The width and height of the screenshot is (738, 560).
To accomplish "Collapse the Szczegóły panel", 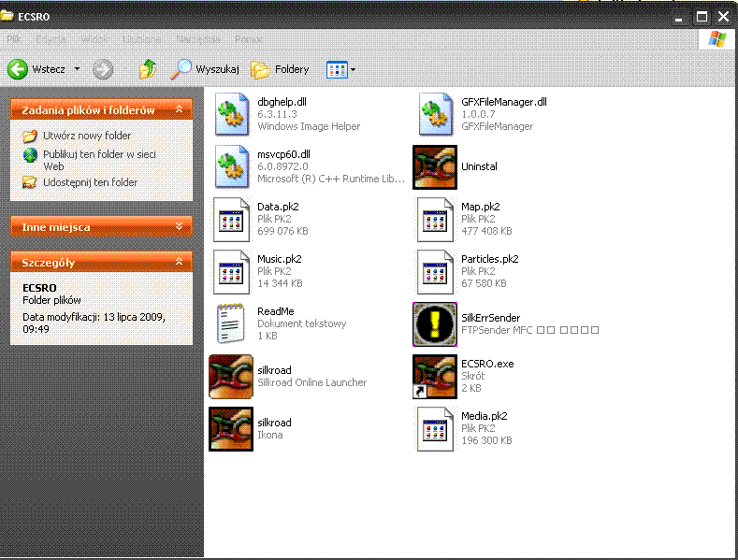I will pos(179,262).
